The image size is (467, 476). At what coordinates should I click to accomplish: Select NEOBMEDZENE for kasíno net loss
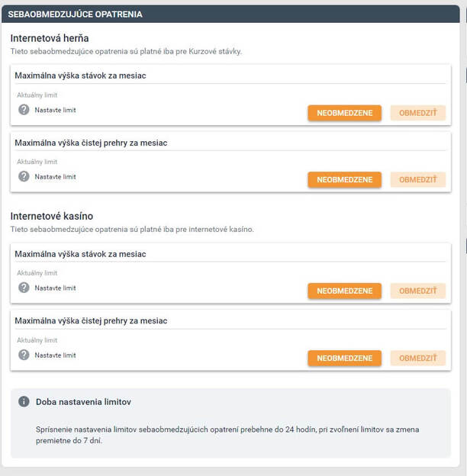tap(345, 359)
